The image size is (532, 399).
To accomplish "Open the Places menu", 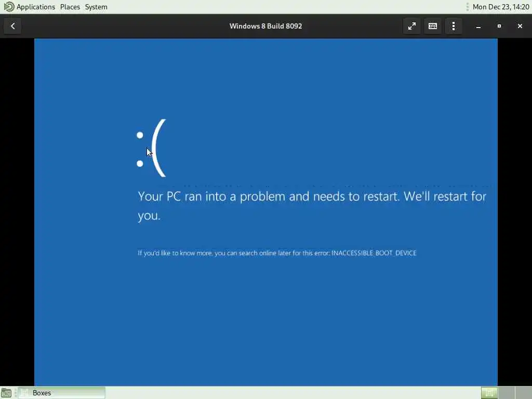I will [x=70, y=7].
